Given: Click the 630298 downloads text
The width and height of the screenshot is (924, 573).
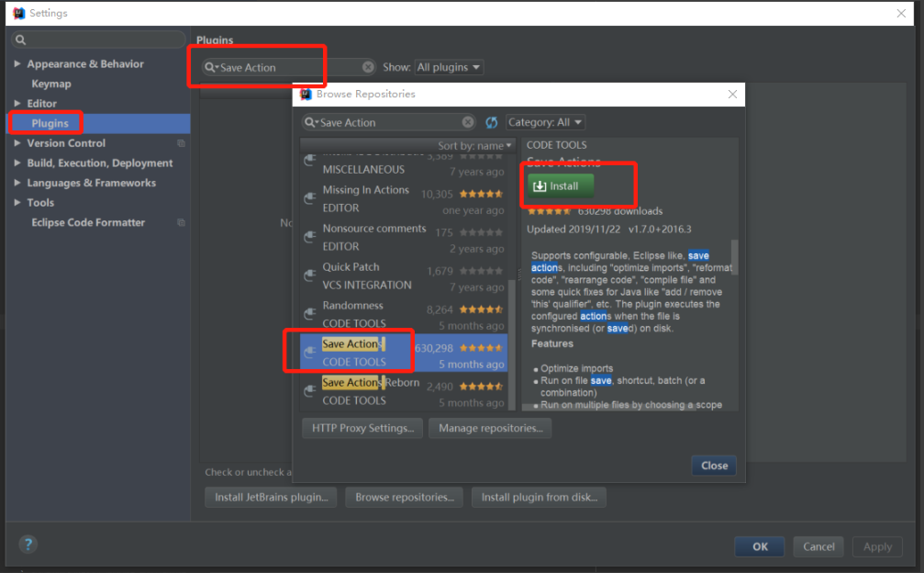Looking at the screenshot, I should coord(620,211).
